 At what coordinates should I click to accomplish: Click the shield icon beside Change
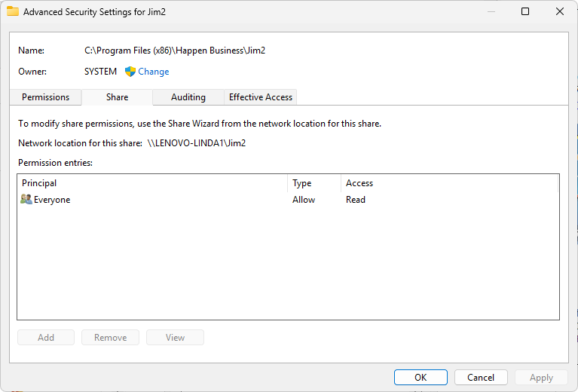(x=130, y=72)
